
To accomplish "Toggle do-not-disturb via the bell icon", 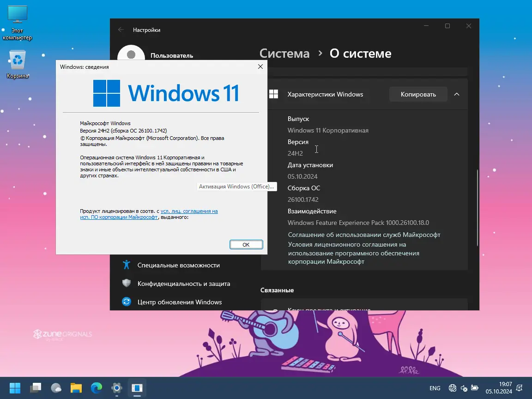I will pos(519,388).
